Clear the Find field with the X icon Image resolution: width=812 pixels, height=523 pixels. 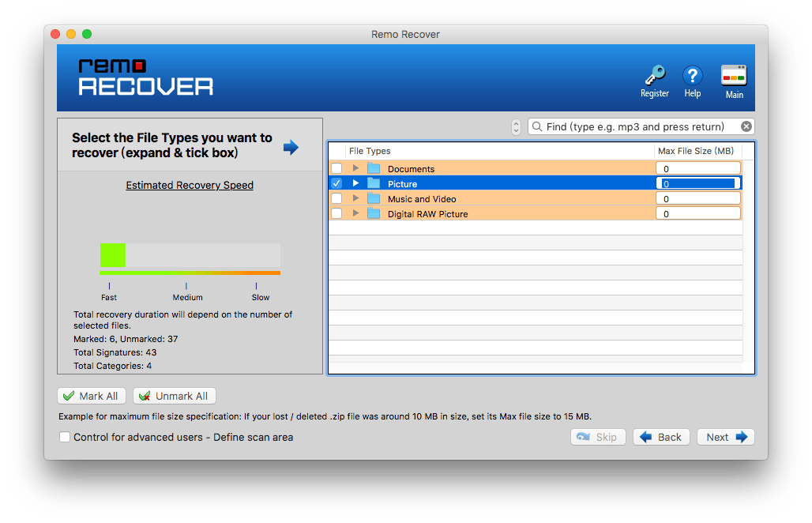(746, 126)
